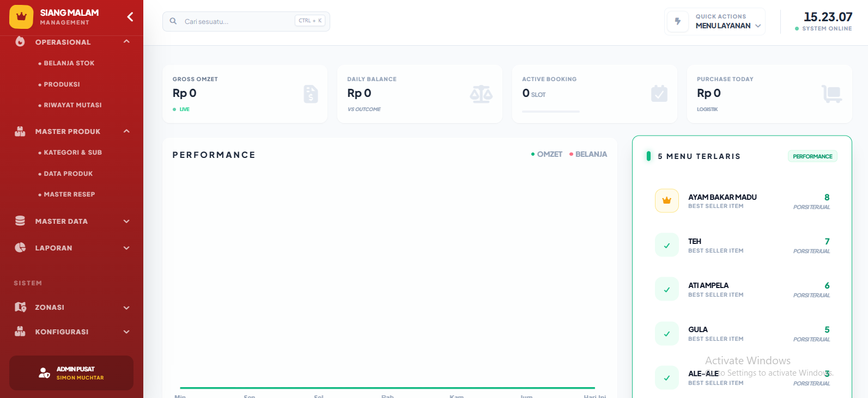Click the database icon beside Master Data

[x=20, y=221]
